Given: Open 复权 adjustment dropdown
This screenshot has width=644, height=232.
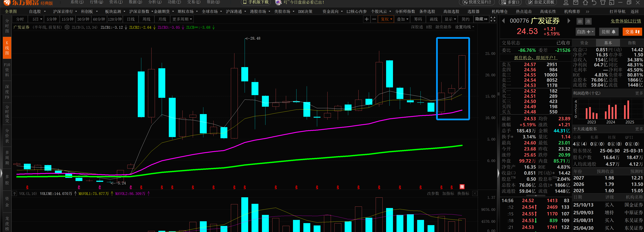Looking at the screenshot, I should [x=386, y=19].
